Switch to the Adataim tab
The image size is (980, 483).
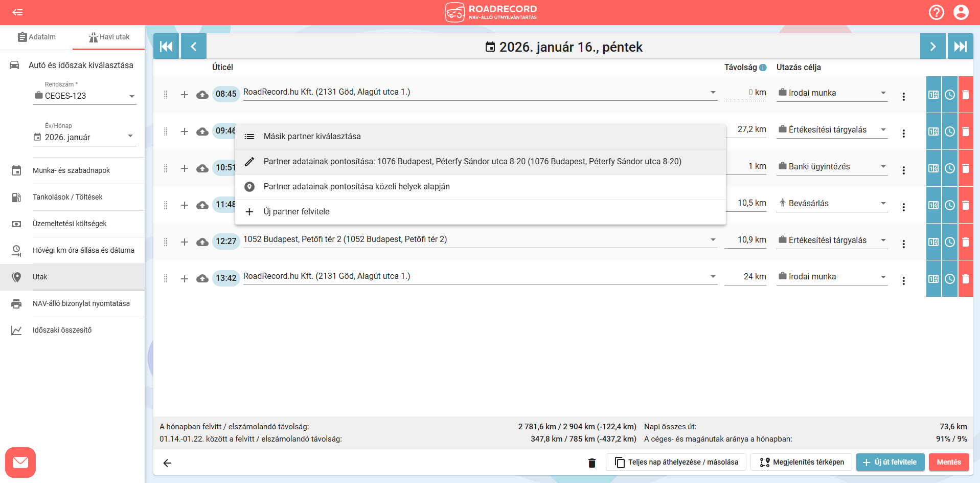(x=36, y=37)
